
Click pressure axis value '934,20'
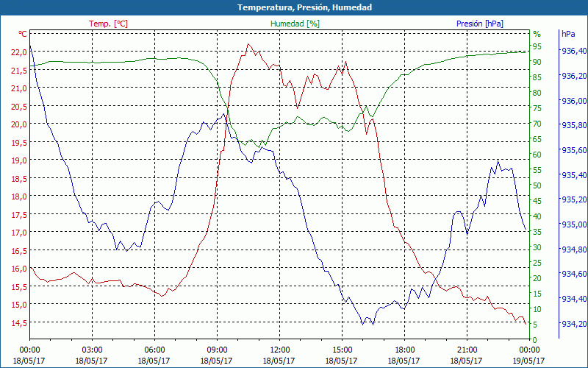tap(573, 324)
